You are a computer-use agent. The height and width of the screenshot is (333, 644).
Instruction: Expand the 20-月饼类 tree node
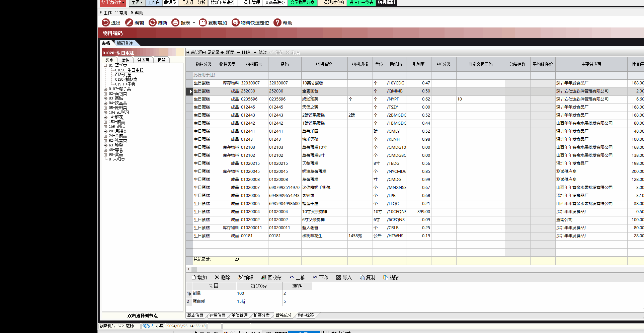(105, 131)
